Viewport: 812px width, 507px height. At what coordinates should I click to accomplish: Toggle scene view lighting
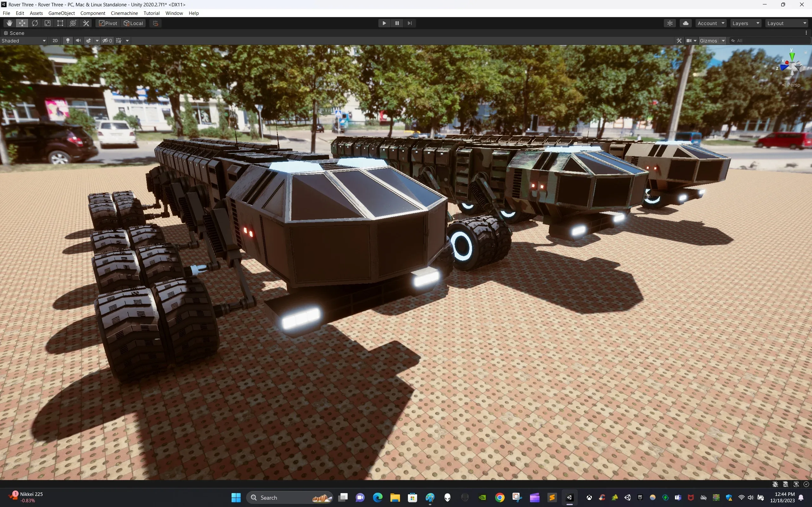click(68, 41)
